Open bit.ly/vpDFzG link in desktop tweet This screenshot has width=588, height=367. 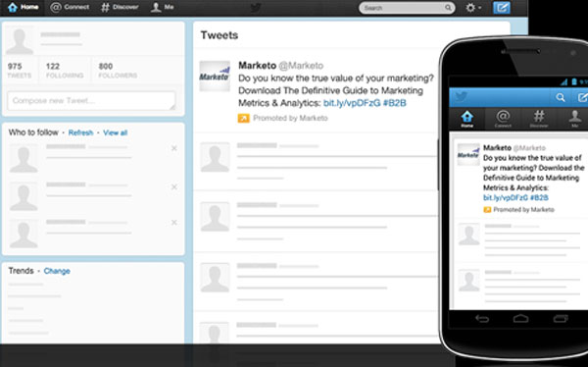[x=352, y=103]
